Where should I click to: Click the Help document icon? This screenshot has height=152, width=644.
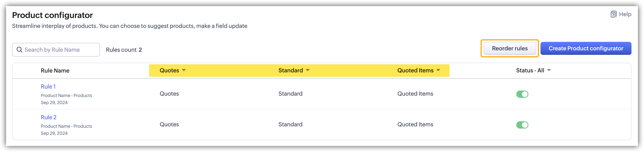(x=613, y=14)
